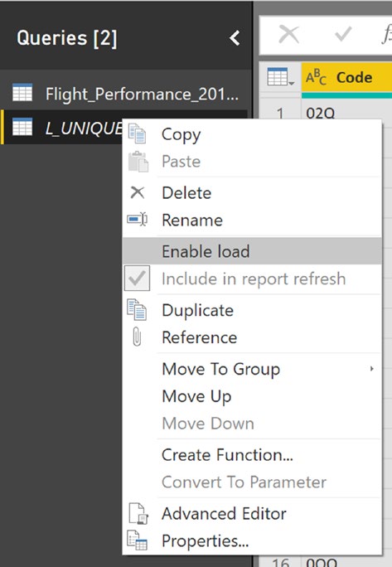Screen dimensions: 392x567
Task: Open the table options dropdown near Code
Action: [x=281, y=77]
